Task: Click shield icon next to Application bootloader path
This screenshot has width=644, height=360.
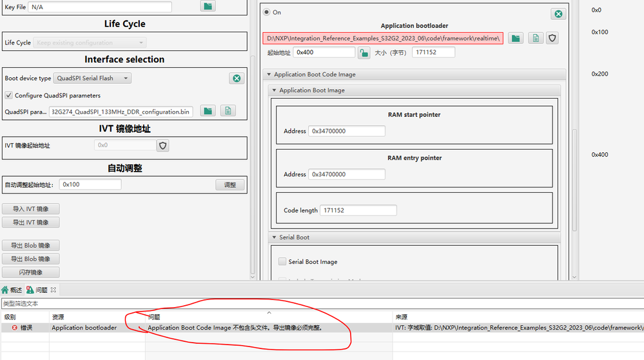Action: (552, 38)
